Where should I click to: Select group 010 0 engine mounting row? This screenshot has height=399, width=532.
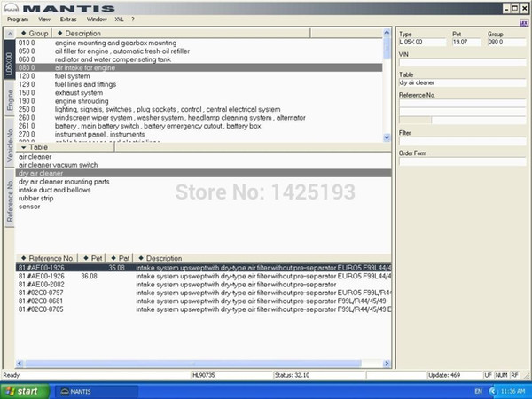(199, 43)
